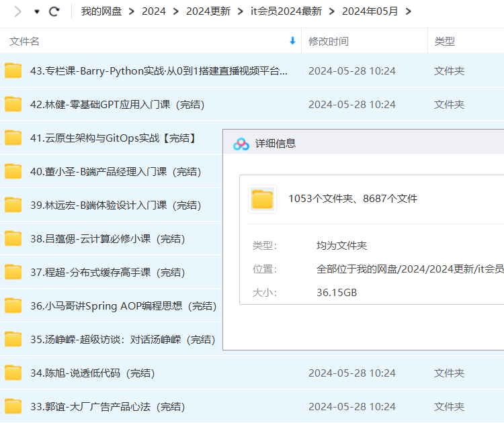Screen dimensions: 504x423
Task: Open the navigation history dropdown arrow
Action: [36, 12]
